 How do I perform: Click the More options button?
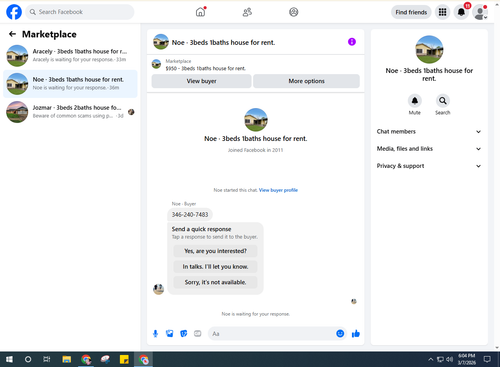[x=306, y=81]
